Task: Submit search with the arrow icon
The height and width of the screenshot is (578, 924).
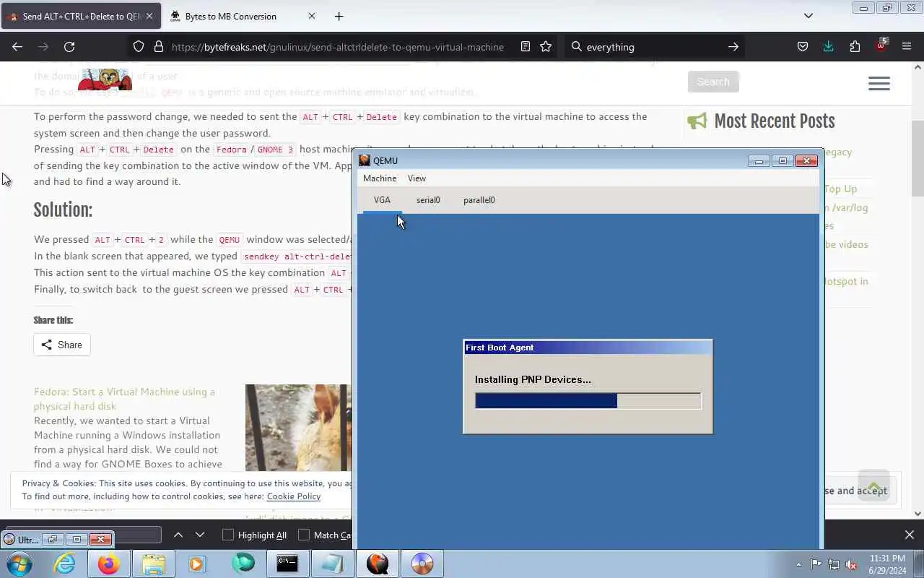Action: click(x=733, y=46)
